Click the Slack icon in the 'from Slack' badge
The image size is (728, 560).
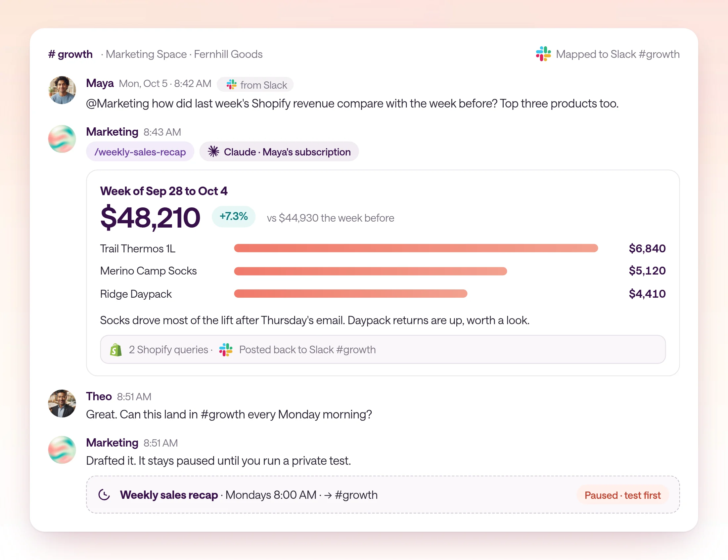coord(231,85)
